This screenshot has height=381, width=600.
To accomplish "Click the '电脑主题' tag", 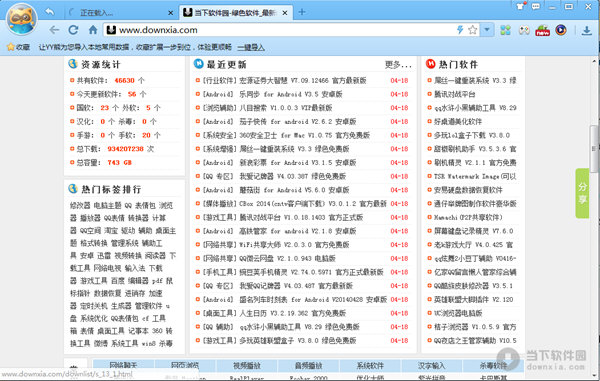I will [x=108, y=205].
